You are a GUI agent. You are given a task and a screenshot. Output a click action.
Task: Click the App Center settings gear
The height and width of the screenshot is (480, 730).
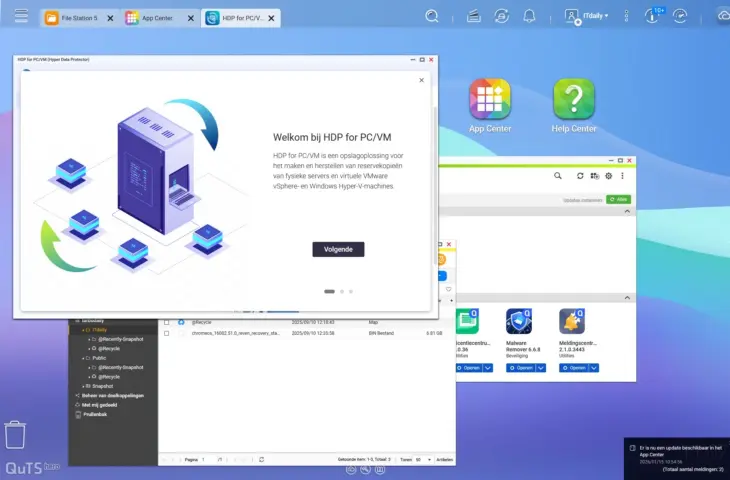click(608, 176)
